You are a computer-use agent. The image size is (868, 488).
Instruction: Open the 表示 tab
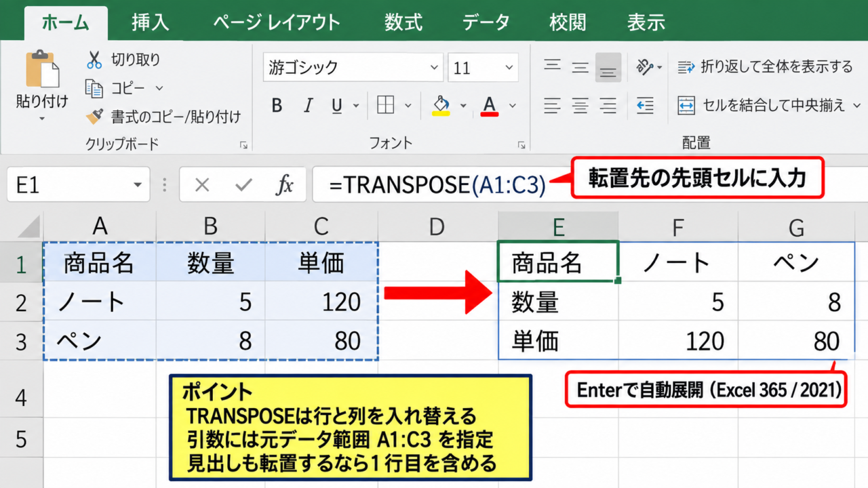[646, 22]
